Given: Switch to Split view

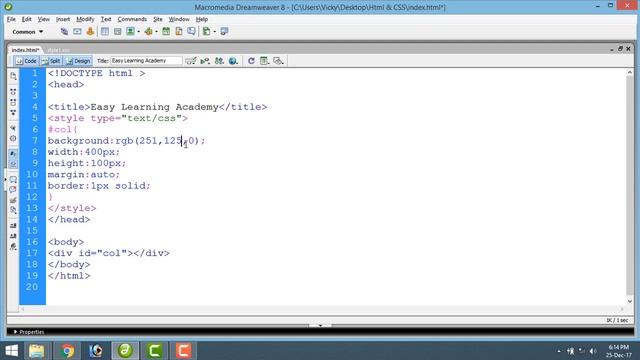Looking at the screenshot, I should click(x=51, y=61).
